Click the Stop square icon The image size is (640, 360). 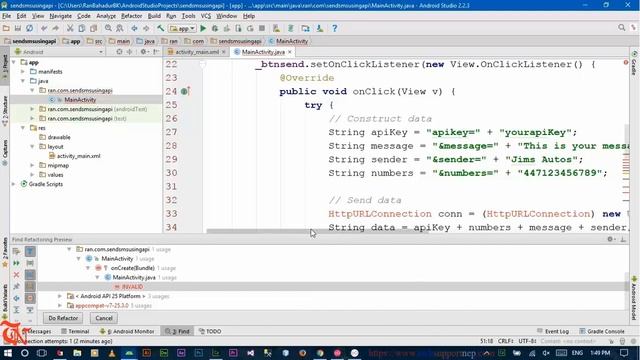(262, 28)
